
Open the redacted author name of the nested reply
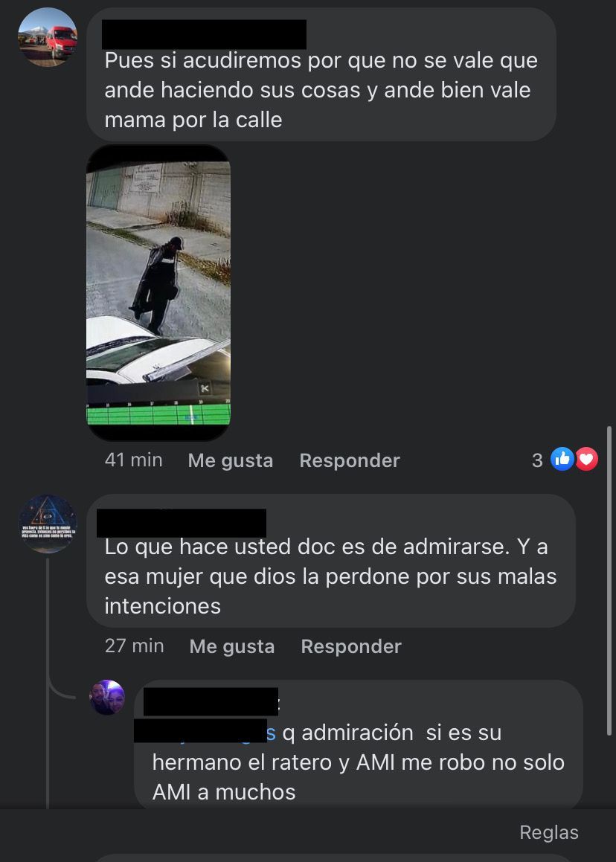pos(211,701)
